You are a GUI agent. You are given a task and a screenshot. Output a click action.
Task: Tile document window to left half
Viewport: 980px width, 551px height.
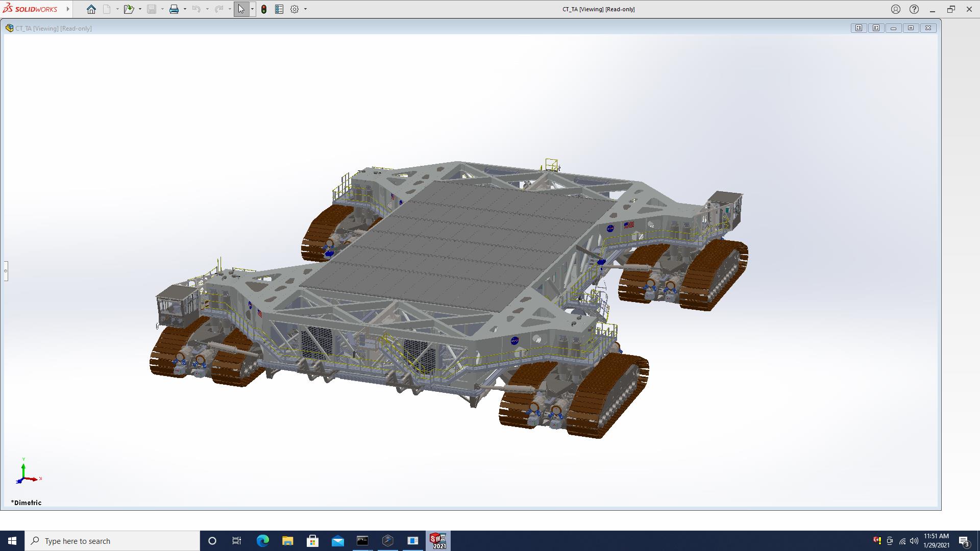[x=859, y=28]
